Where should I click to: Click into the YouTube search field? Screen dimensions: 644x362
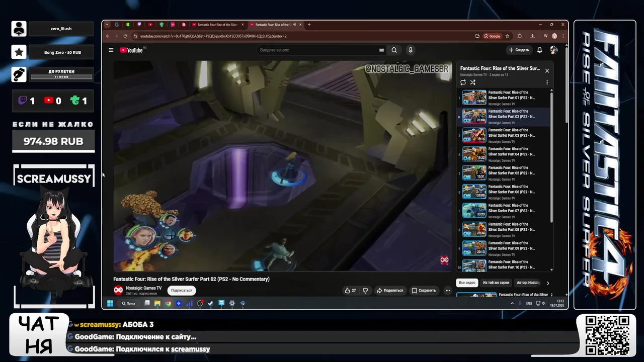click(x=317, y=50)
